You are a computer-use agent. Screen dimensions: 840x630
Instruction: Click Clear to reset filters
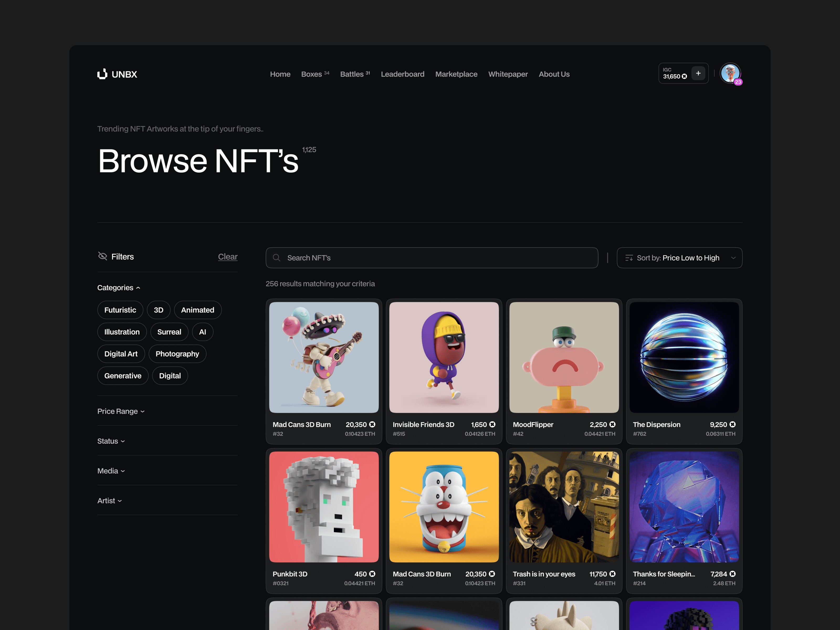tap(228, 256)
